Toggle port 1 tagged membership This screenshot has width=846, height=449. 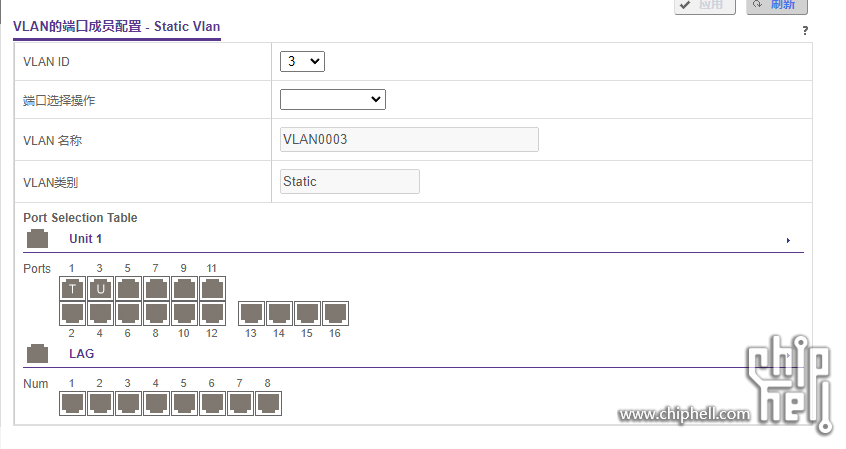click(72, 289)
